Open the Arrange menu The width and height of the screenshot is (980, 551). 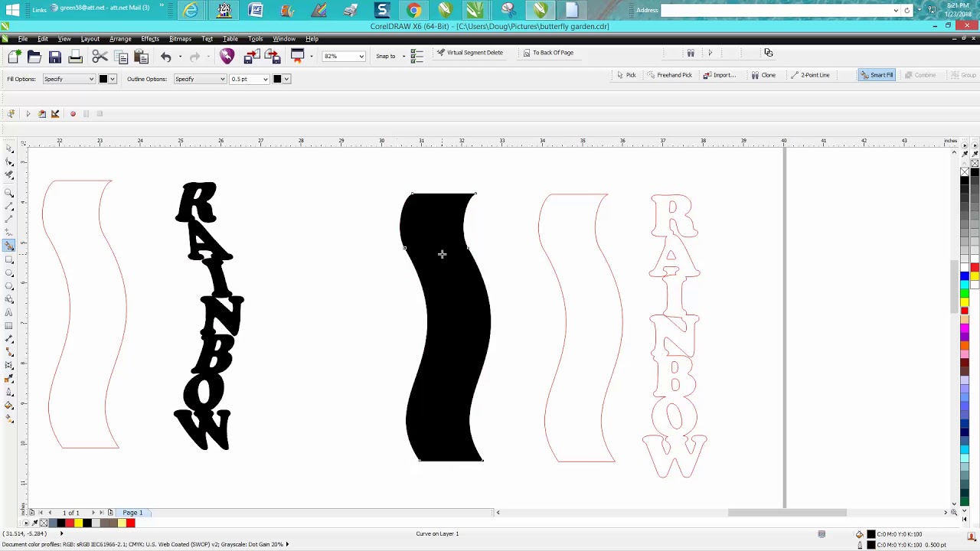point(120,39)
